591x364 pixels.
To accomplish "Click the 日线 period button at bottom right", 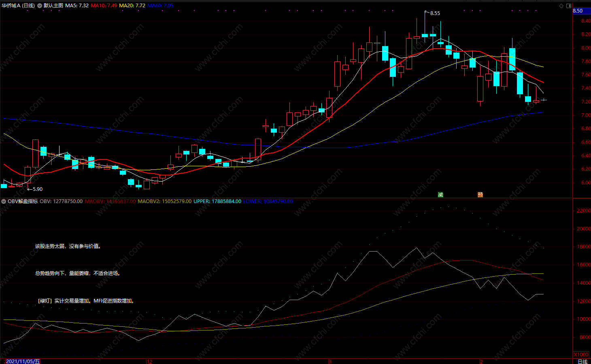I will click(x=582, y=361).
